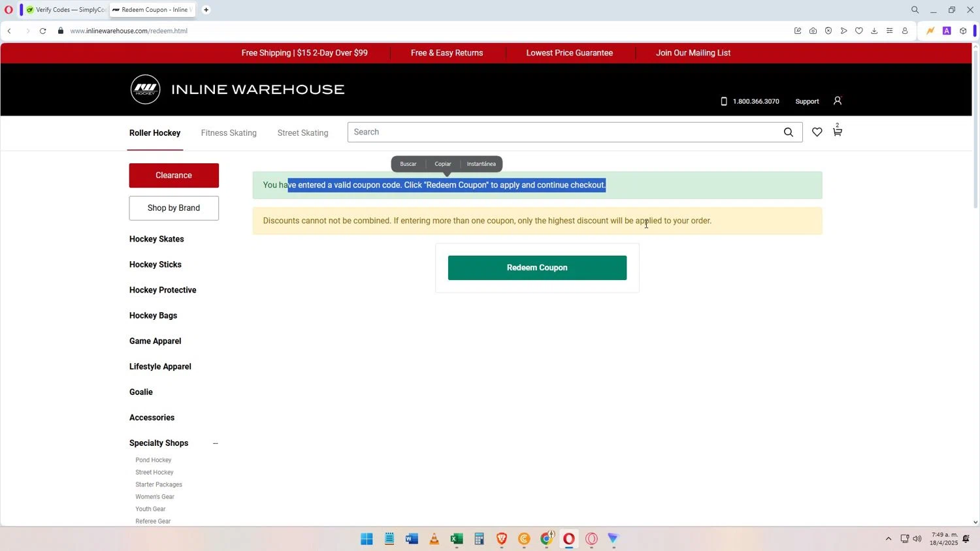Open the Support link
This screenshot has height=551, width=980.
click(x=807, y=101)
